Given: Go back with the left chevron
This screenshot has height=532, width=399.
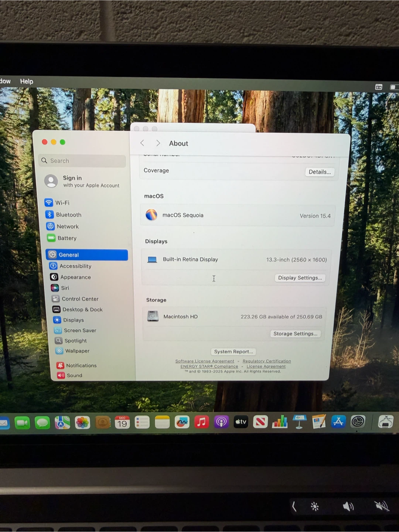Looking at the screenshot, I should click(x=142, y=143).
